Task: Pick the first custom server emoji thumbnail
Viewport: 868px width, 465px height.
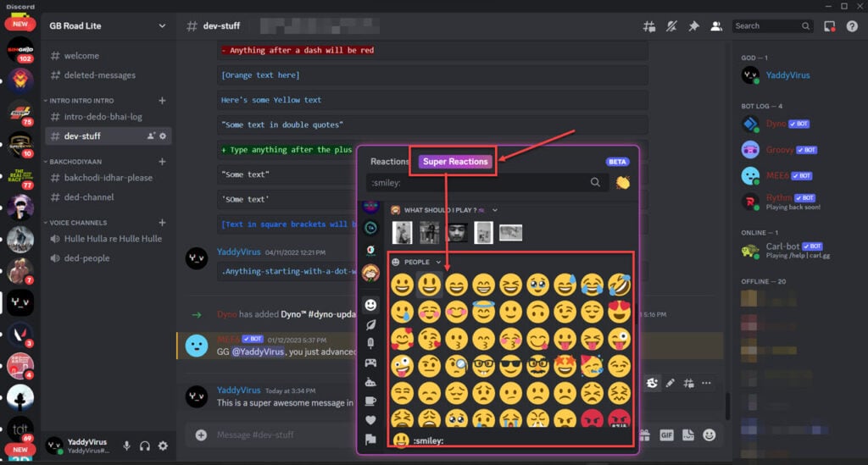Action: click(x=403, y=233)
